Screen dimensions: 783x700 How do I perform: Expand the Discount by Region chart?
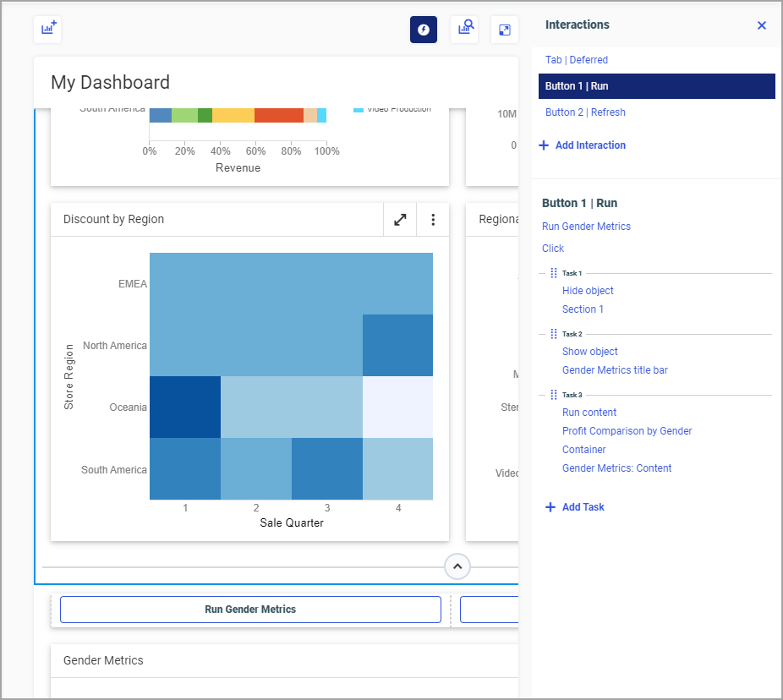pos(400,220)
